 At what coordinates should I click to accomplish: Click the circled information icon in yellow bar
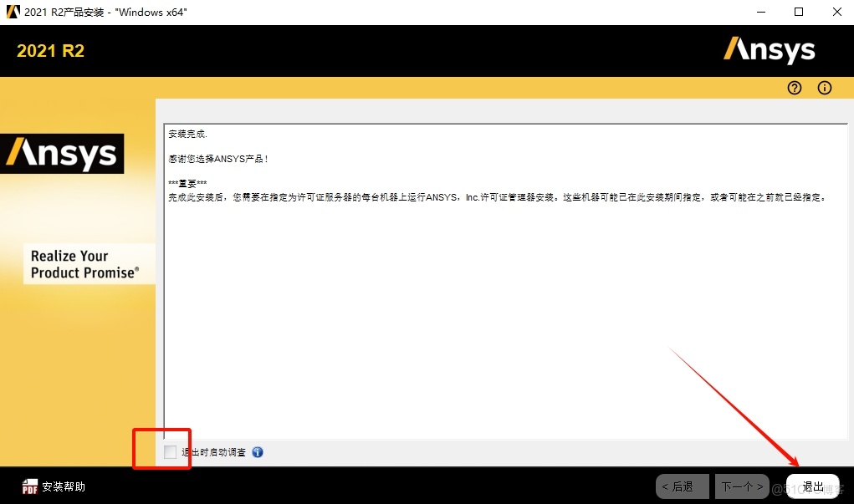[825, 88]
